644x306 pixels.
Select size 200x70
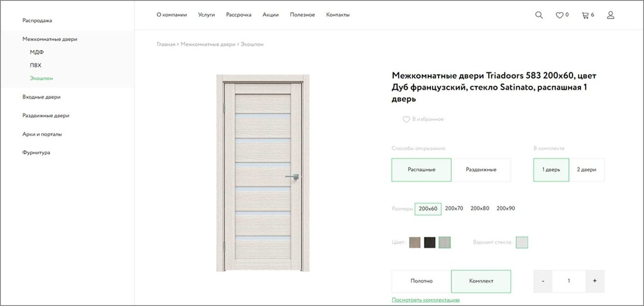454,208
